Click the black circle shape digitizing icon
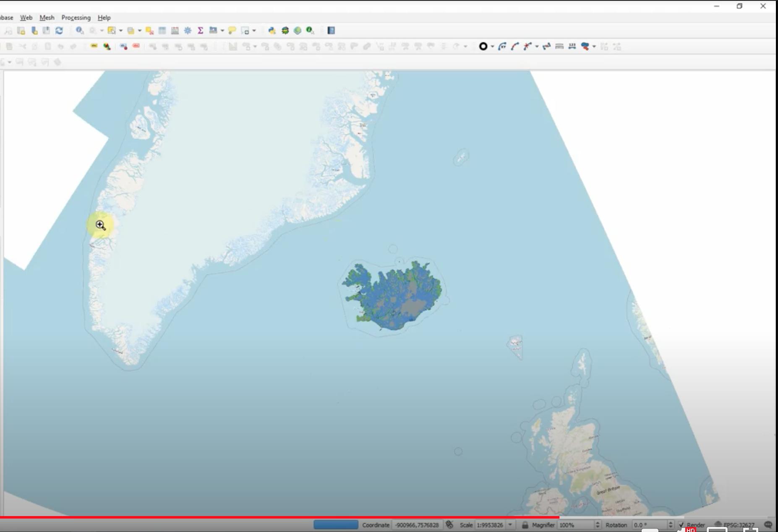The height and width of the screenshot is (532, 778). pyautogui.click(x=483, y=46)
